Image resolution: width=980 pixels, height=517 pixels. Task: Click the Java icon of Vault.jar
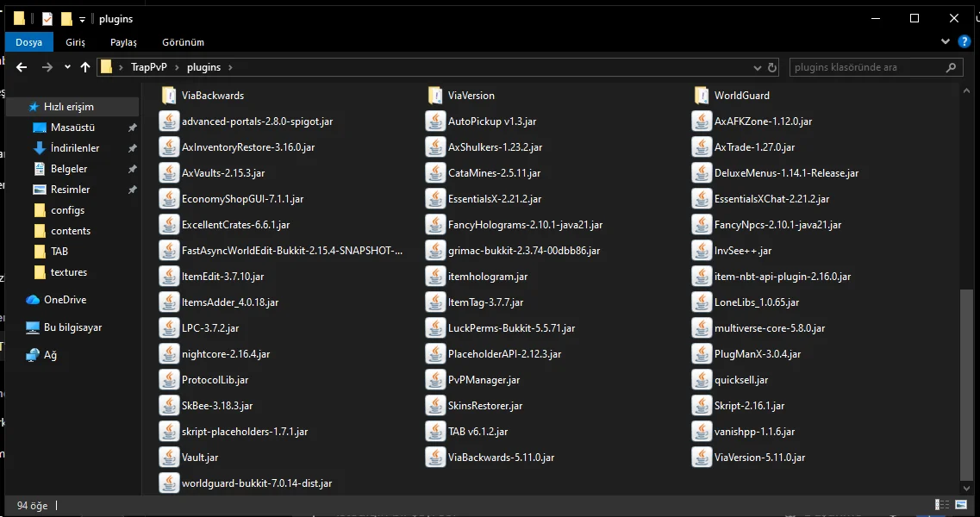[169, 457]
